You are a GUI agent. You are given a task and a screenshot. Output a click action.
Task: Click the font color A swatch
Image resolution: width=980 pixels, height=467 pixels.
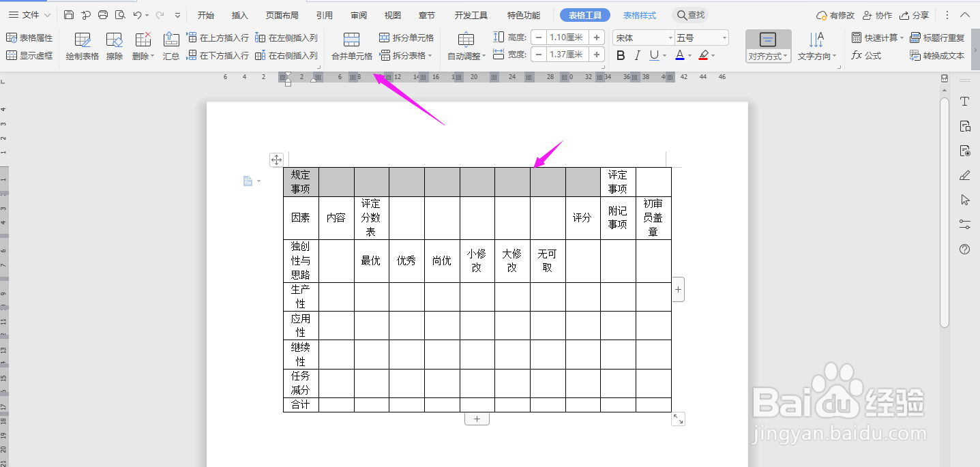680,55
